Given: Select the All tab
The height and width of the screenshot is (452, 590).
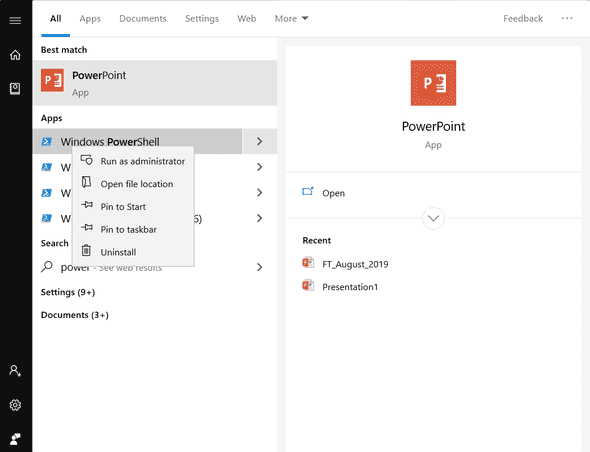Looking at the screenshot, I should (56, 18).
